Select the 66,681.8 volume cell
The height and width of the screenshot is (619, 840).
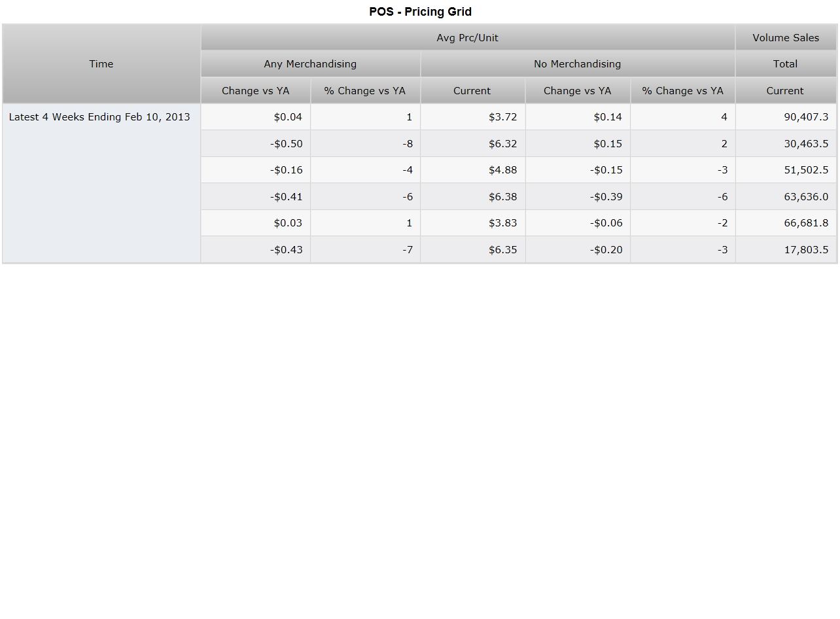(786, 223)
